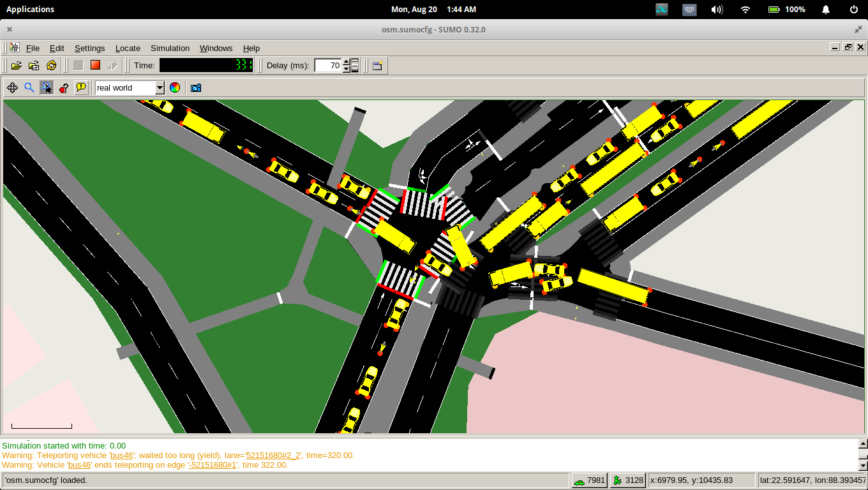Toggle the recenter view control
This screenshot has width=868, height=490.
12,87
